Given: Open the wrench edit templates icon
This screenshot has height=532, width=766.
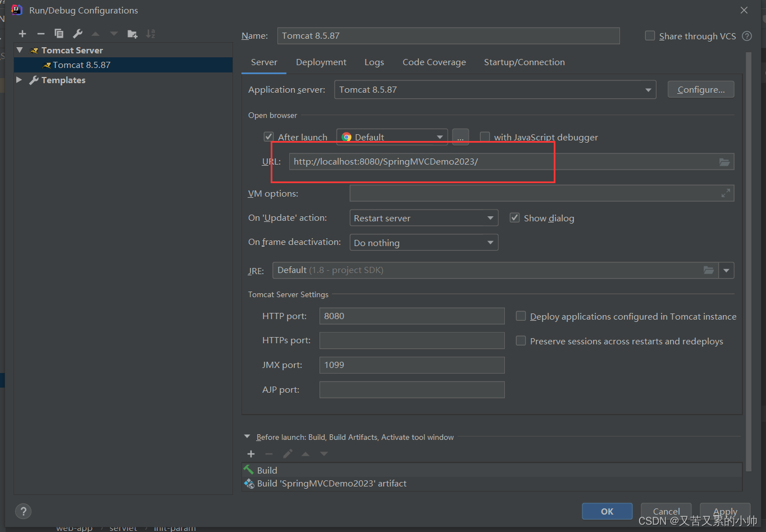Looking at the screenshot, I should [77, 34].
